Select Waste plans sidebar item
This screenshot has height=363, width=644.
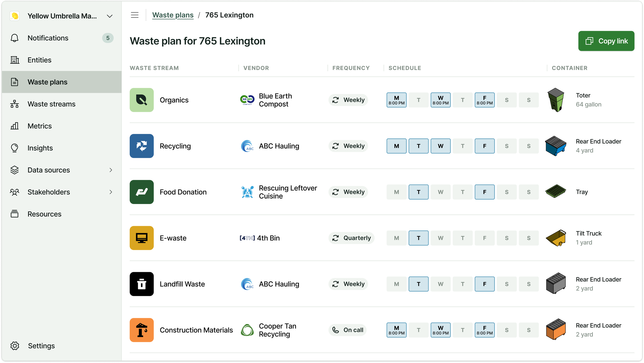(x=62, y=82)
